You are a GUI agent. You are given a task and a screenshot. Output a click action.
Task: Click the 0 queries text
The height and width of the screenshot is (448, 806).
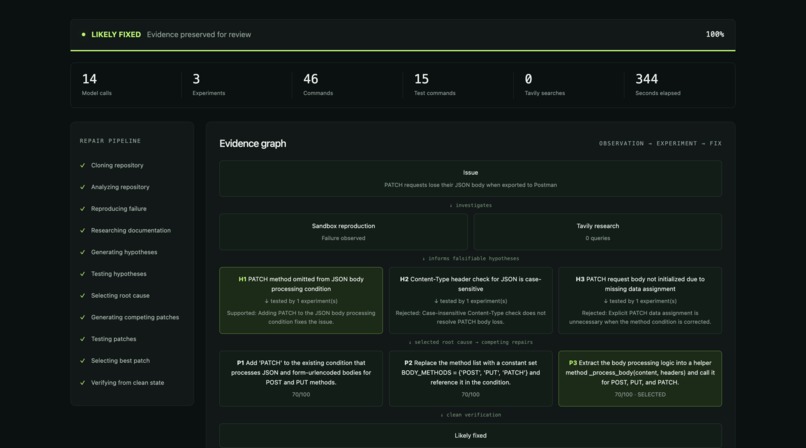point(597,238)
